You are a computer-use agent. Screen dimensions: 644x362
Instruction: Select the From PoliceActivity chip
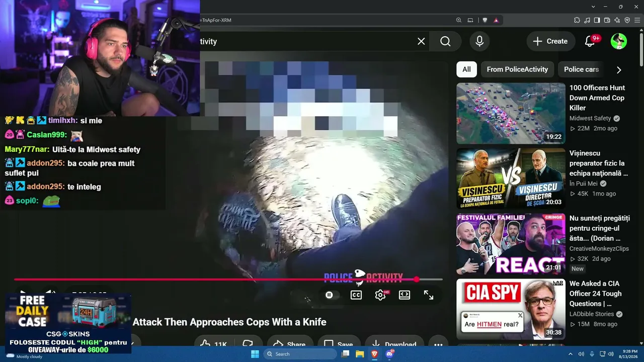pyautogui.click(x=517, y=69)
